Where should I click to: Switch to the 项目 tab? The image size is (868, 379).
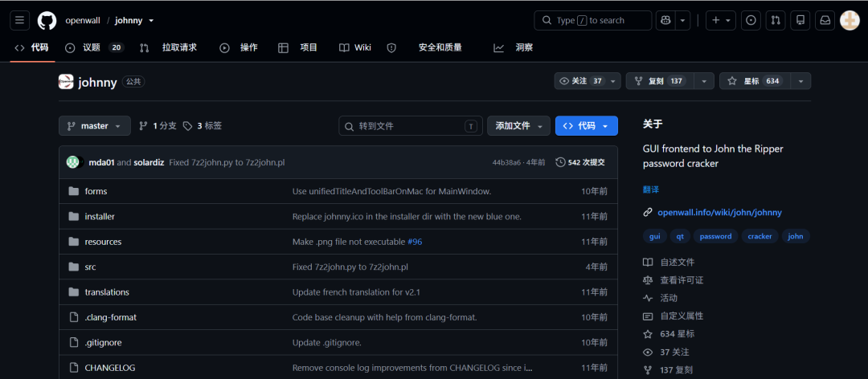(298, 47)
